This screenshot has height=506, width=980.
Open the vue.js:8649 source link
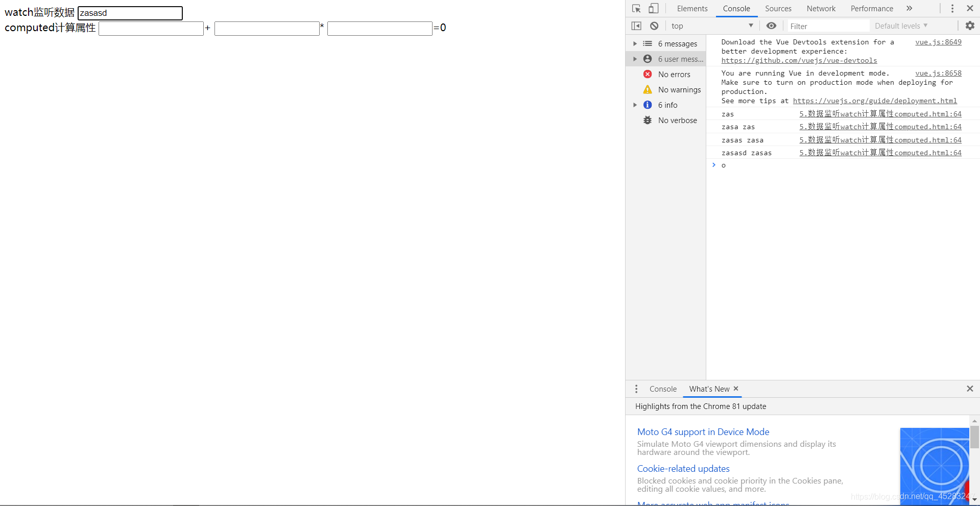pyautogui.click(x=938, y=42)
